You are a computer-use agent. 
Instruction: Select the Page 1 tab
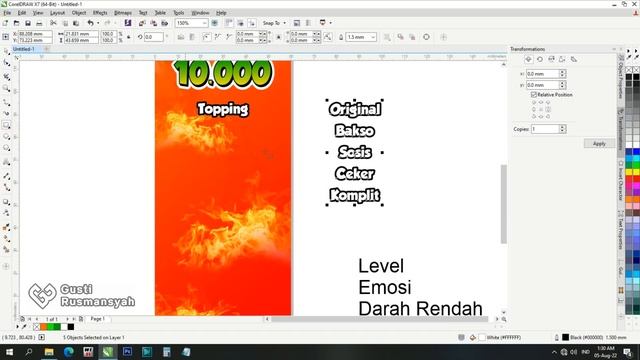98,319
